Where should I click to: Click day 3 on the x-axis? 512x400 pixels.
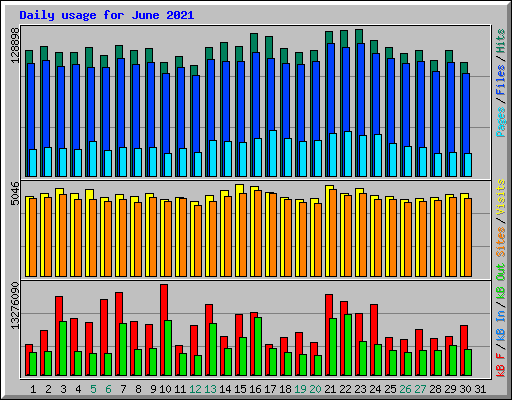coord(63,389)
